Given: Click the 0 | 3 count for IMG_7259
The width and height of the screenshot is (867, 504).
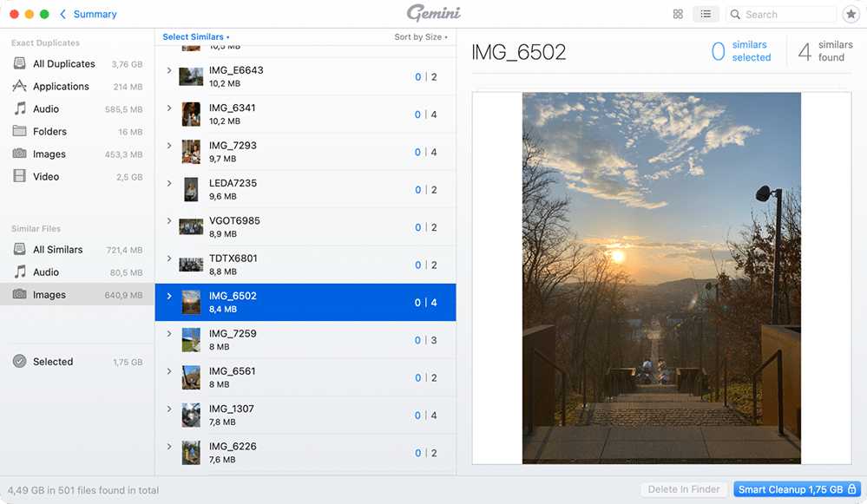Looking at the screenshot, I should 426,340.
